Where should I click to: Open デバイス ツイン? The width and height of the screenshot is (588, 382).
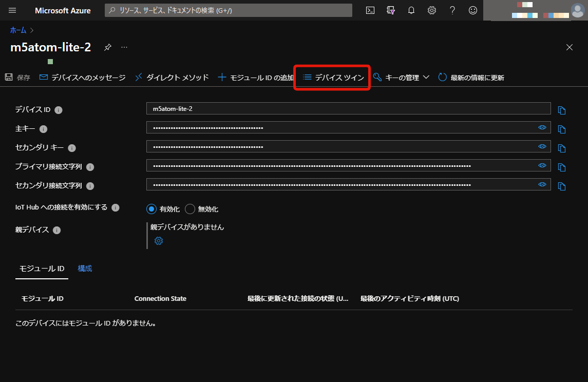(333, 78)
